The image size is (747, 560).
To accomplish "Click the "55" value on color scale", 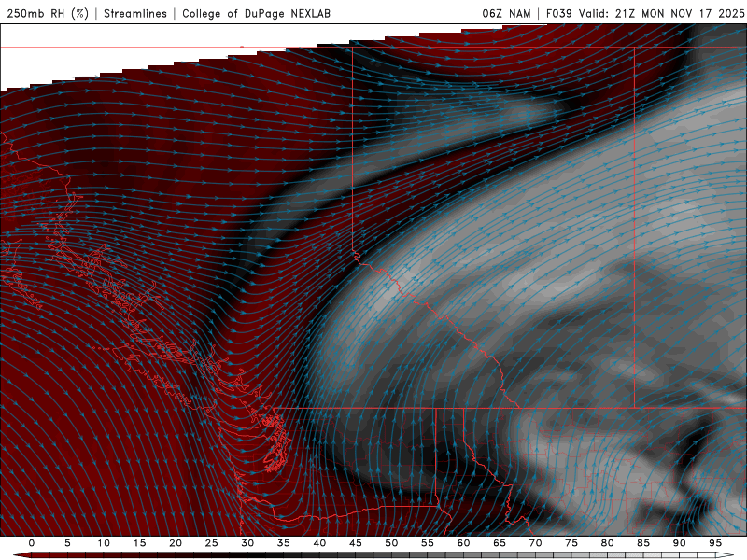I will tap(428, 543).
